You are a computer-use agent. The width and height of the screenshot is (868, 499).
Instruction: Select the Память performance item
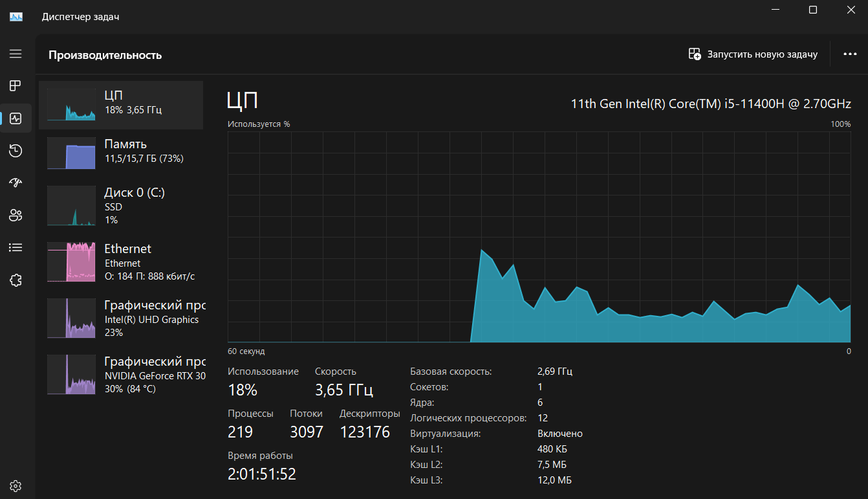click(x=121, y=153)
